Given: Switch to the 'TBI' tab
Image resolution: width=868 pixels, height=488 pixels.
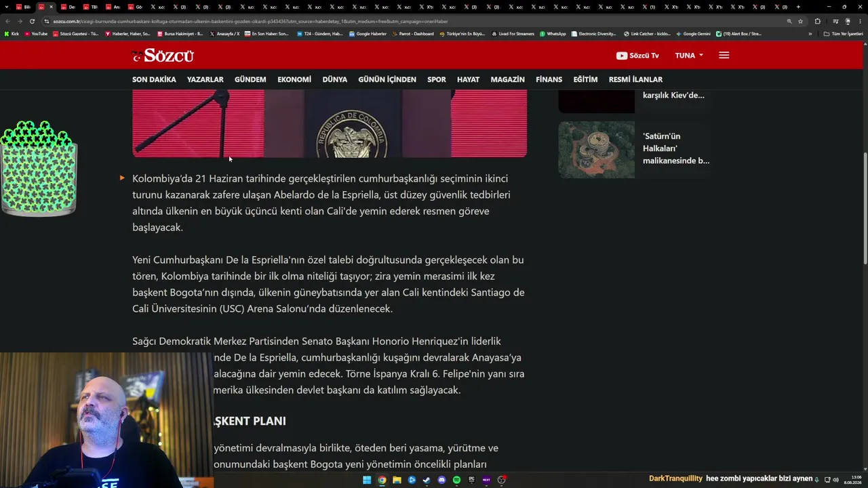Looking at the screenshot, I should click(91, 7).
